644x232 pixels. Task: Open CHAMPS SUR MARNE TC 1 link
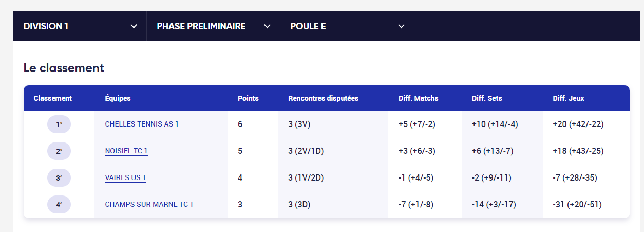pos(149,204)
